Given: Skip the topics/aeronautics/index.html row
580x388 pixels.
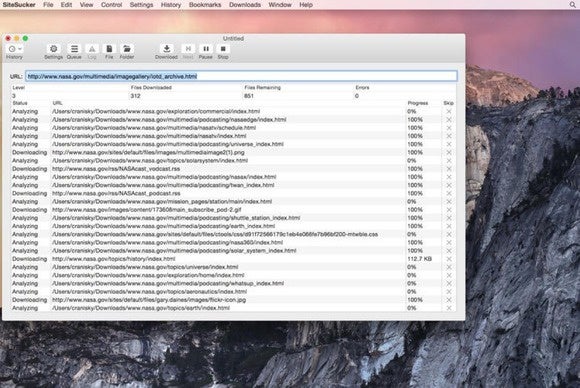Looking at the screenshot, I should pos(449,291).
